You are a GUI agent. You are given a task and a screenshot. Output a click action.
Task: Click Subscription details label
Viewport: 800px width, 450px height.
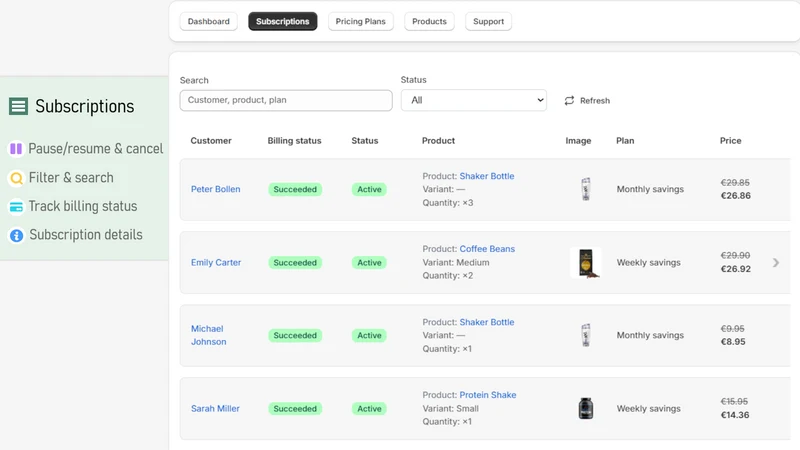(x=86, y=235)
